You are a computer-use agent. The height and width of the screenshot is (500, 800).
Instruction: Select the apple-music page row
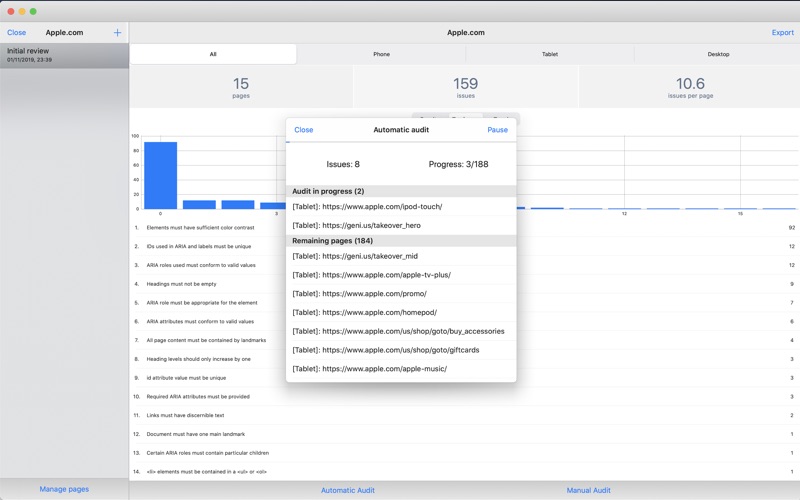pos(401,369)
